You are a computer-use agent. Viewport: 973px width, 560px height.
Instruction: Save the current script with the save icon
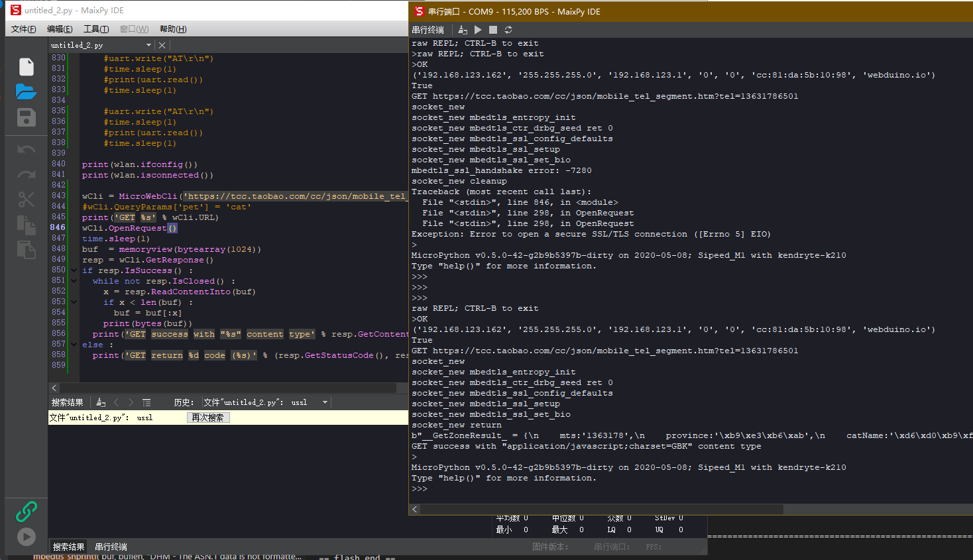point(26,119)
